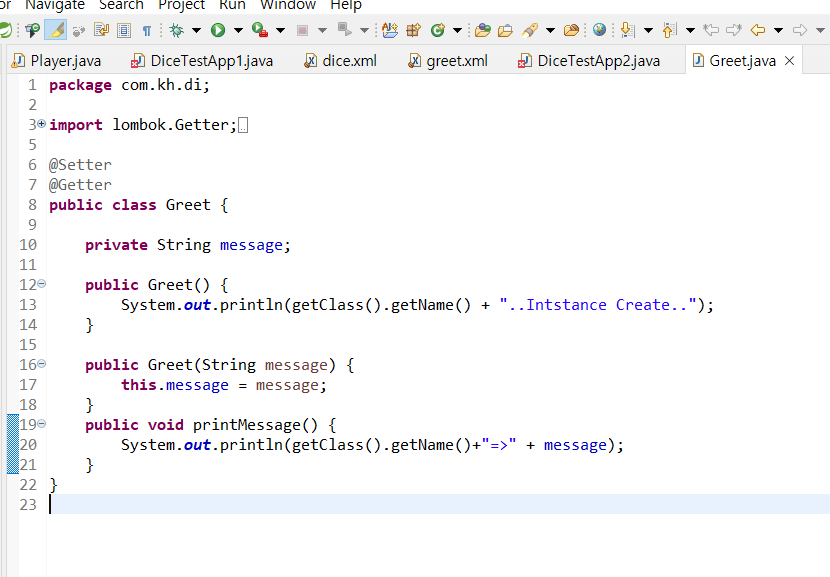
Task: Open the New Java Class dropdown arrow
Action: 457,31
